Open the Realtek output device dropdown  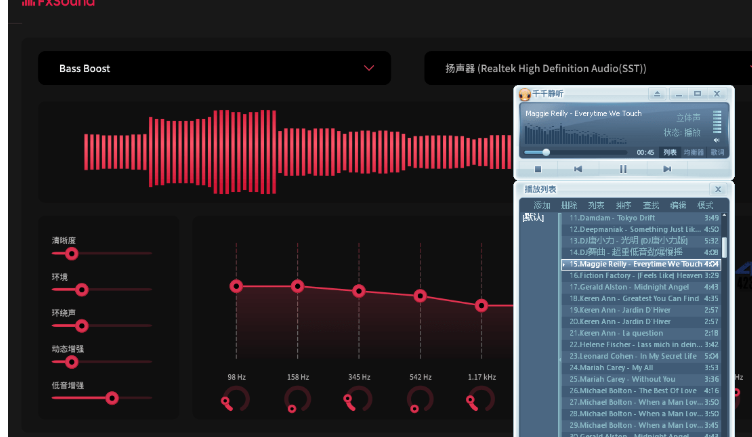(588, 68)
